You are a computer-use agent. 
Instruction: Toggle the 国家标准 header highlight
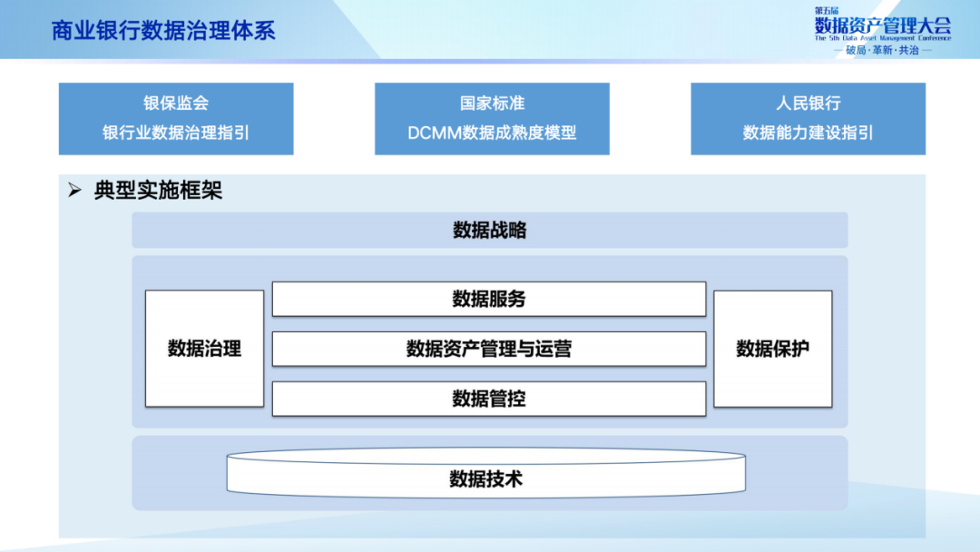[491, 103]
